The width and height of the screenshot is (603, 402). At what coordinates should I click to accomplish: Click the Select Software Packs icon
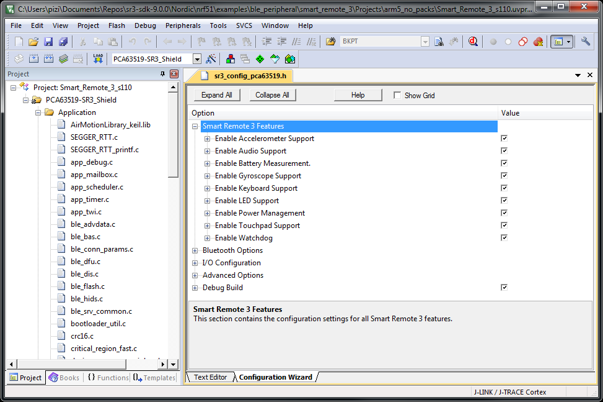click(275, 59)
